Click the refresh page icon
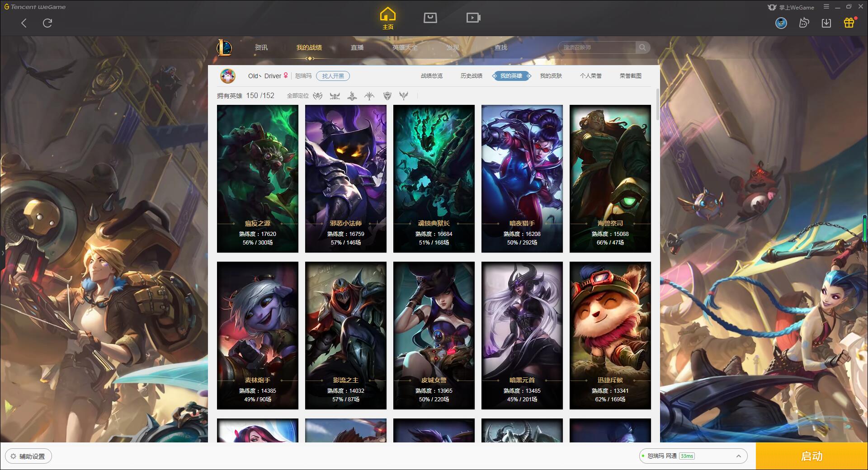The width and height of the screenshot is (868, 470). (47, 23)
